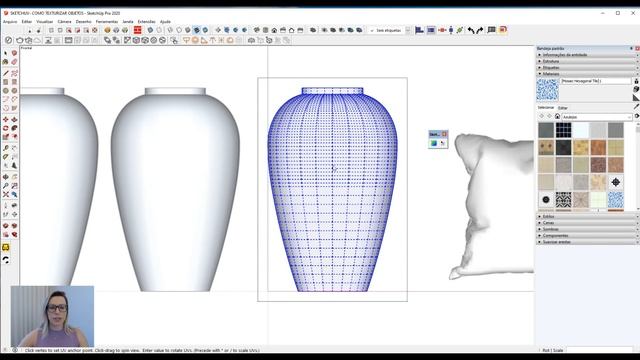The image size is (640, 360).
Task: Click the orange sphere icon in toolbar
Action: [107, 30]
